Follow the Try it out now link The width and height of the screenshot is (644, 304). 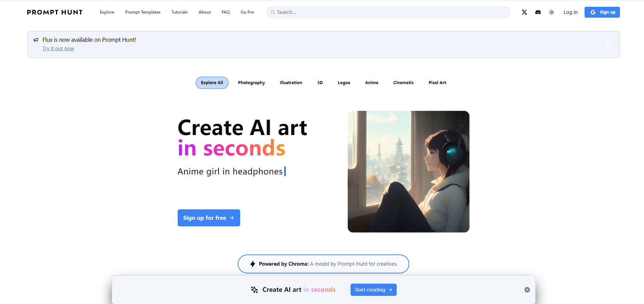58,49
